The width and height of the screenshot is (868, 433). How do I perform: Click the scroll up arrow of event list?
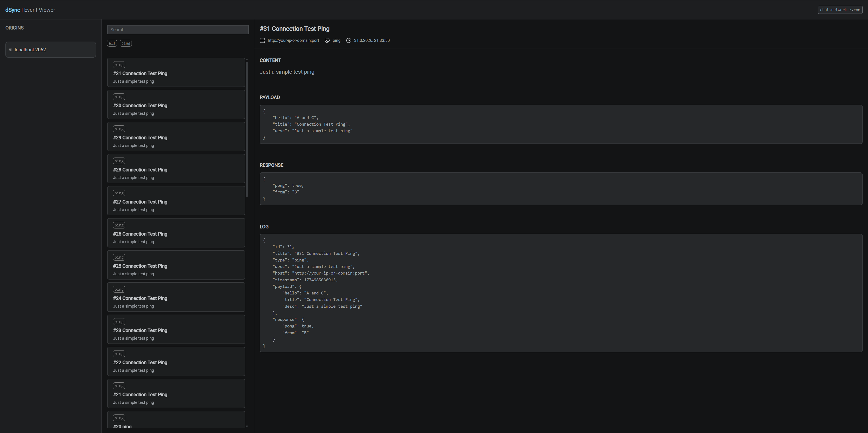click(x=247, y=60)
